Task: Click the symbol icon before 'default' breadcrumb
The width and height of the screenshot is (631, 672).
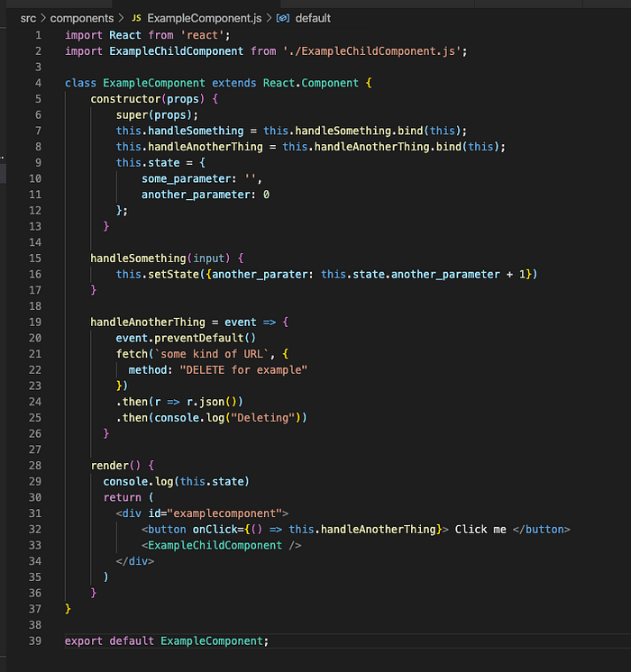Action: point(283,18)
